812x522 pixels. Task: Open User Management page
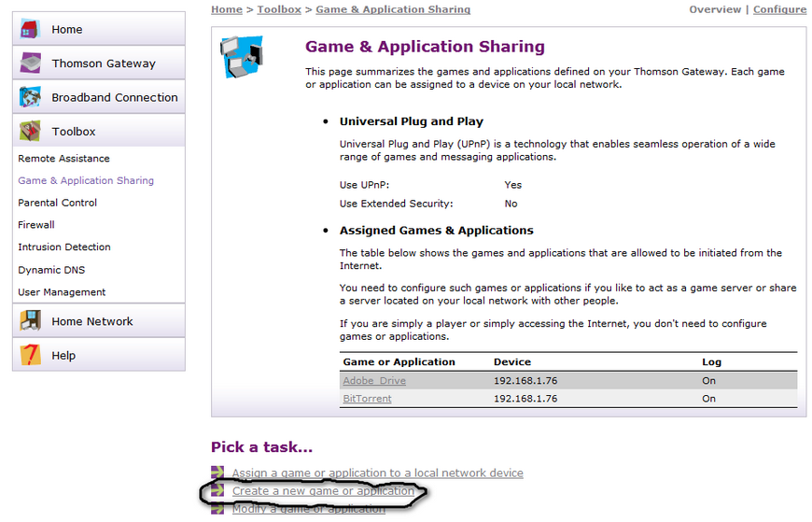coord(62,292)
